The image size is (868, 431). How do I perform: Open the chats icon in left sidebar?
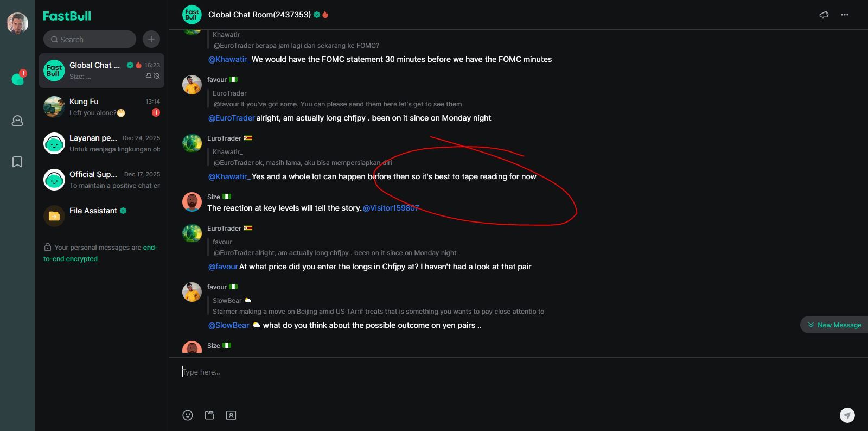(x=17, y=79)
